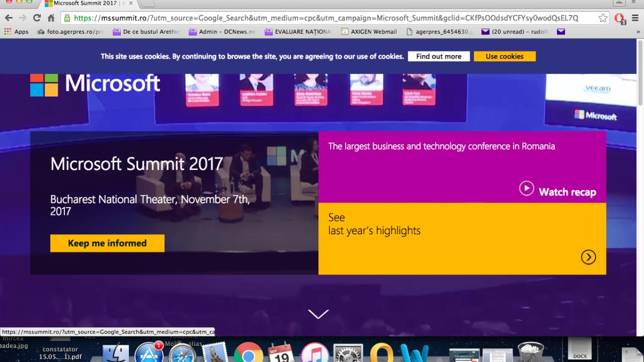Expand the hidden bookmarks overflow chevron
The image size is (644, 362).
coord(638,32)
